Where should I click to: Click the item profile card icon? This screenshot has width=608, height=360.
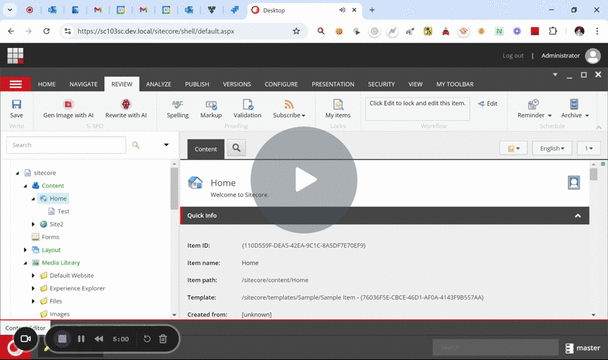574,182
